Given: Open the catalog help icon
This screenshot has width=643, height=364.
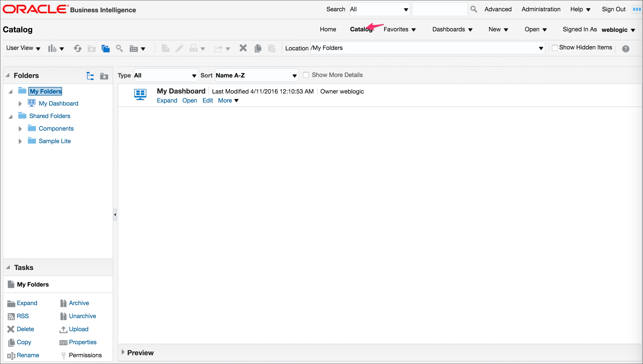Looking at the screenshot, I should point(625,49).
